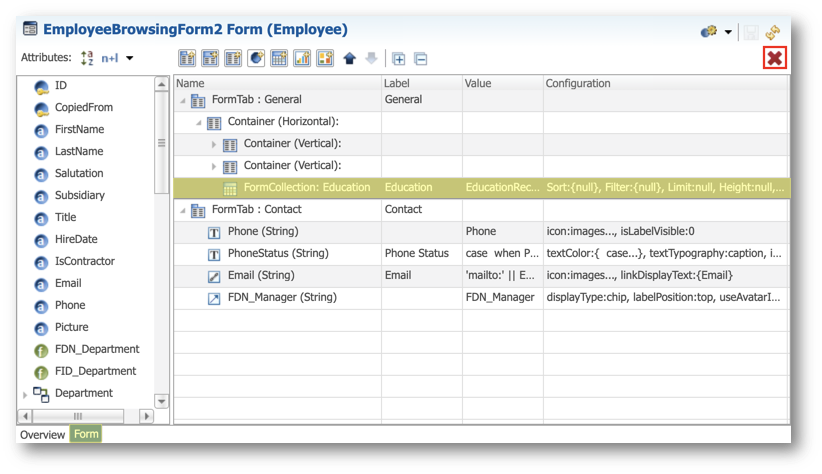
Task: Switch to the Overview tab
Action: [x=42, y=435]
